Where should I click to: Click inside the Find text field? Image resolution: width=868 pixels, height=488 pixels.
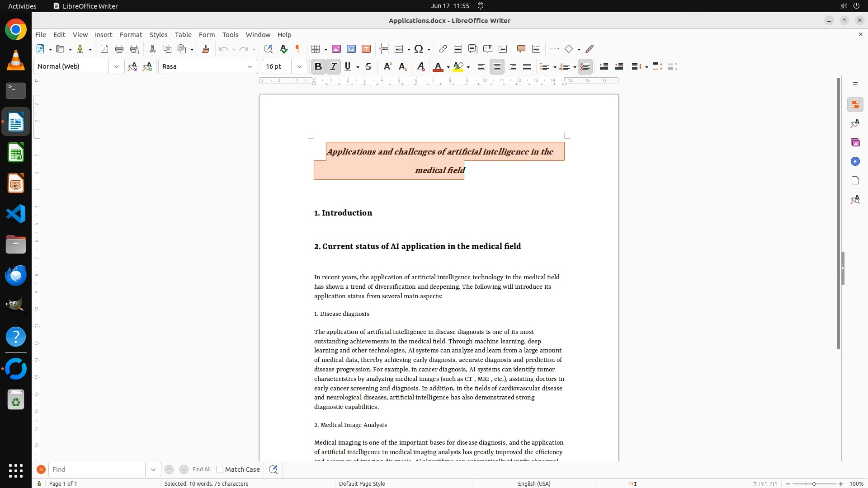pos(97,469)
